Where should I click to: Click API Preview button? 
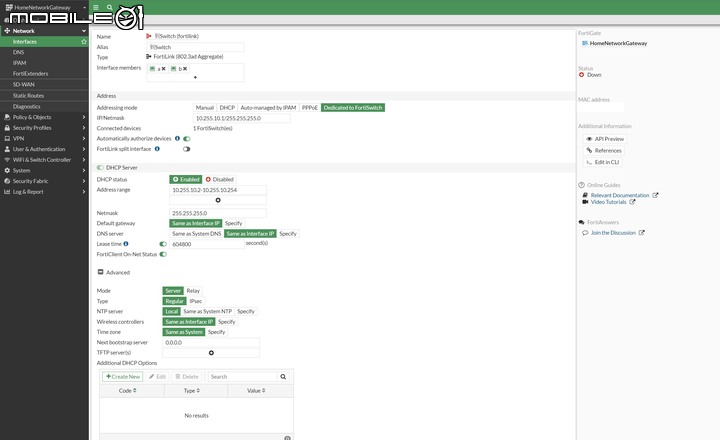(605, 139)
